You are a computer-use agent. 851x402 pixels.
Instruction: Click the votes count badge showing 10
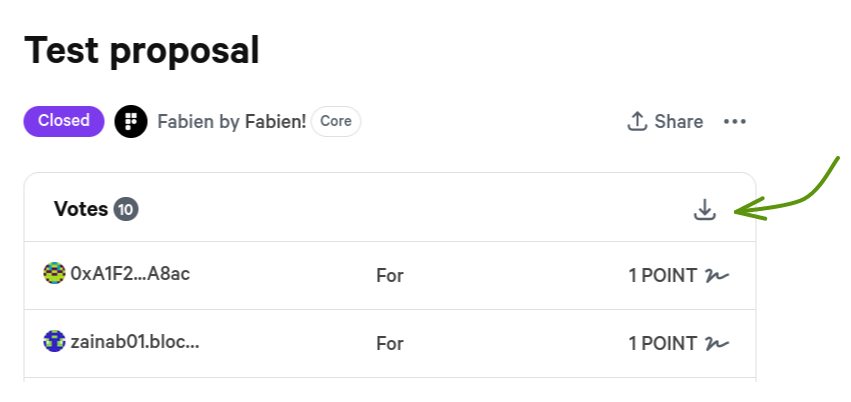tap(126, 209)
